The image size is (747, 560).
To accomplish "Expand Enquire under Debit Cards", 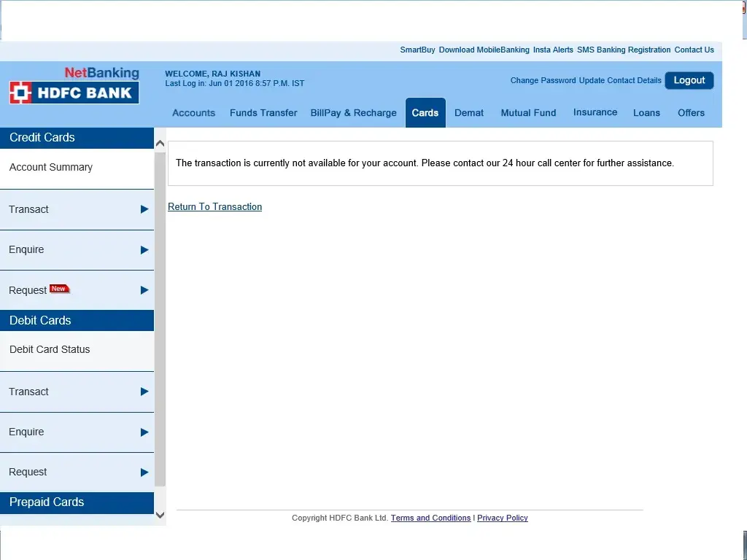I will point(77,432).
